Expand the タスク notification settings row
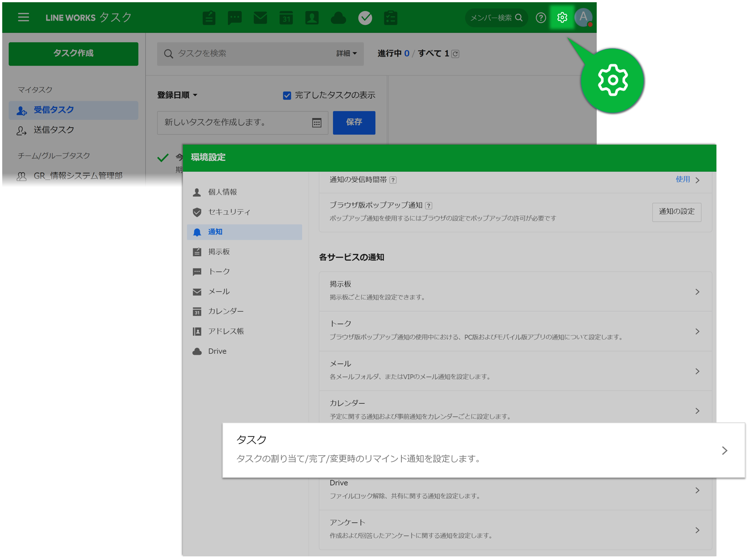The image size is (751, 560). click(483, 450)
